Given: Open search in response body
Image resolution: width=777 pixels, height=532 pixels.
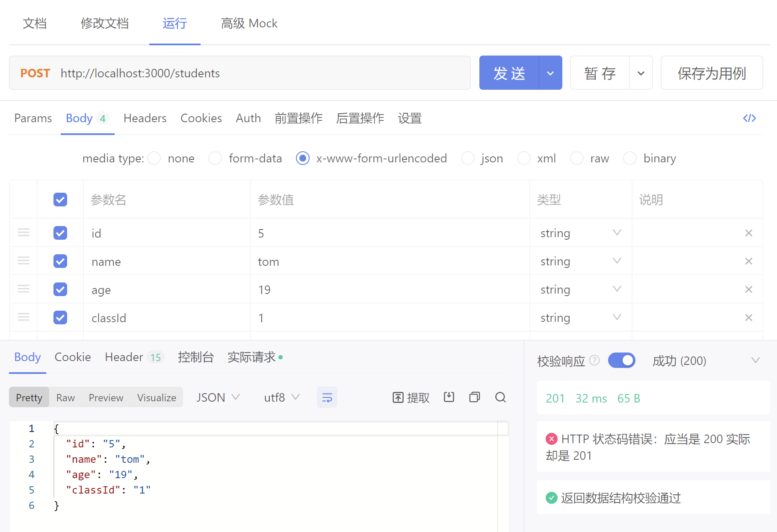Looking at the screenshot, I should coord(500,397).
